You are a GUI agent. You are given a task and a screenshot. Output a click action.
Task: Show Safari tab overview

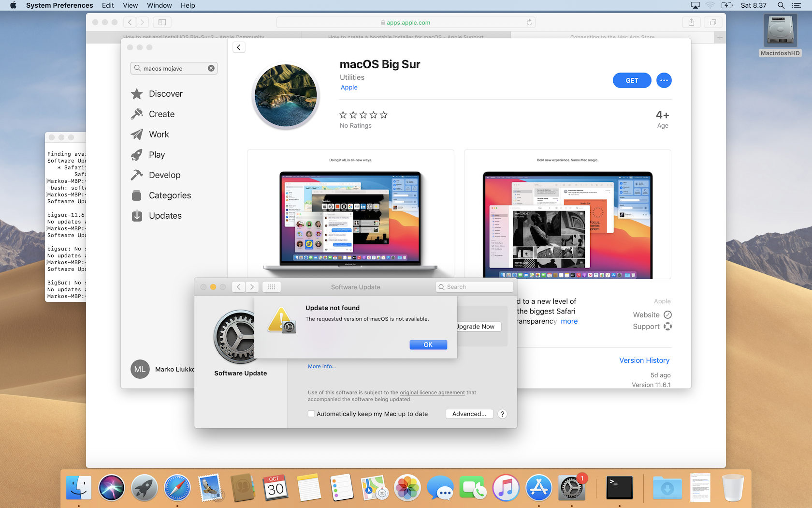click(713, 22)
